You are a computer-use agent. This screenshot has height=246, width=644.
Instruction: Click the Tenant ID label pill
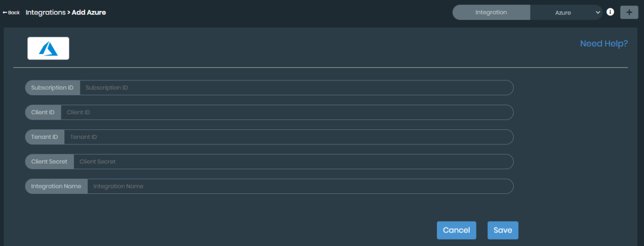[x=45, y=137]
